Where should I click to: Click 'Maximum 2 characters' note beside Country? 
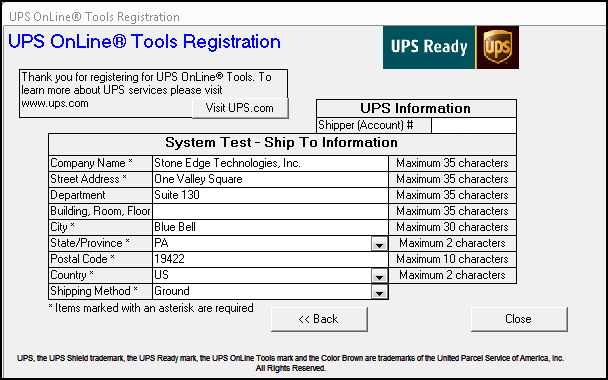452,275
